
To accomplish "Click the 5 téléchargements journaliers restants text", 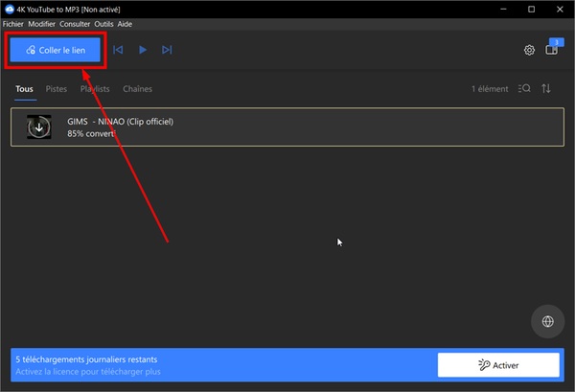I will 86,359.
